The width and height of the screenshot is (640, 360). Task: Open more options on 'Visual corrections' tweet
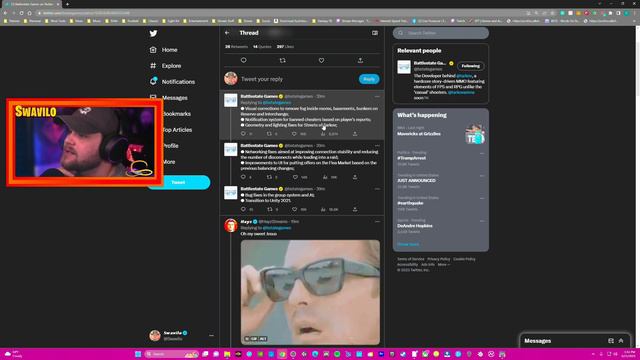point(377,97)
